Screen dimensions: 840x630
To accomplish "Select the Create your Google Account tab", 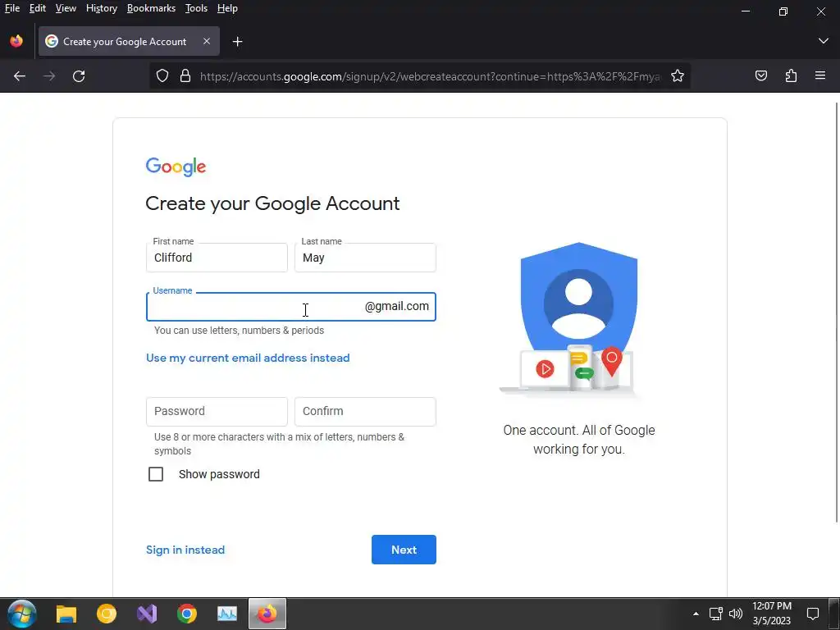I will tap(129, 41).
